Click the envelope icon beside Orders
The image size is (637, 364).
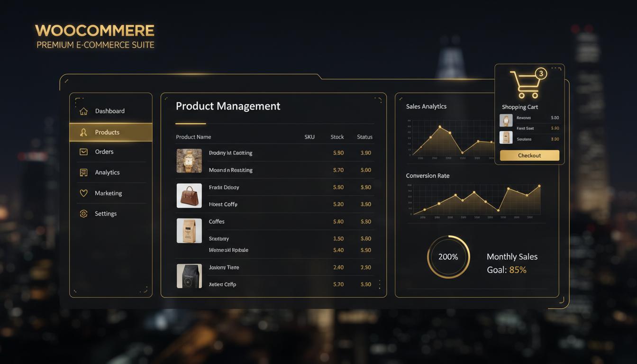coord(83,152)
